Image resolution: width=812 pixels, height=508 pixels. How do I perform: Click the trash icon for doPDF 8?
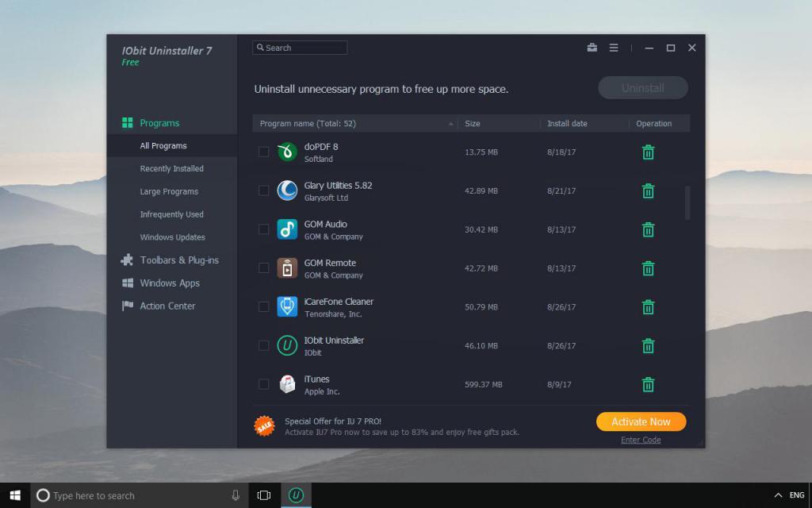coord(648,152)
